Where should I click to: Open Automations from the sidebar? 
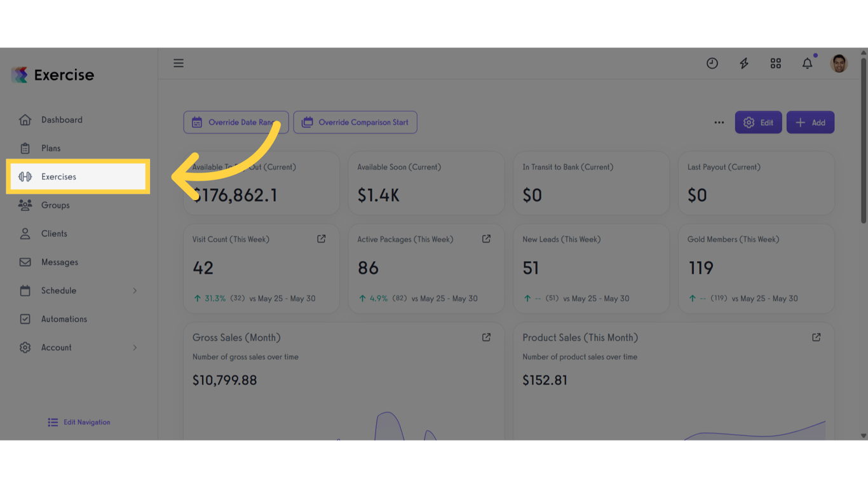[64, 319]
